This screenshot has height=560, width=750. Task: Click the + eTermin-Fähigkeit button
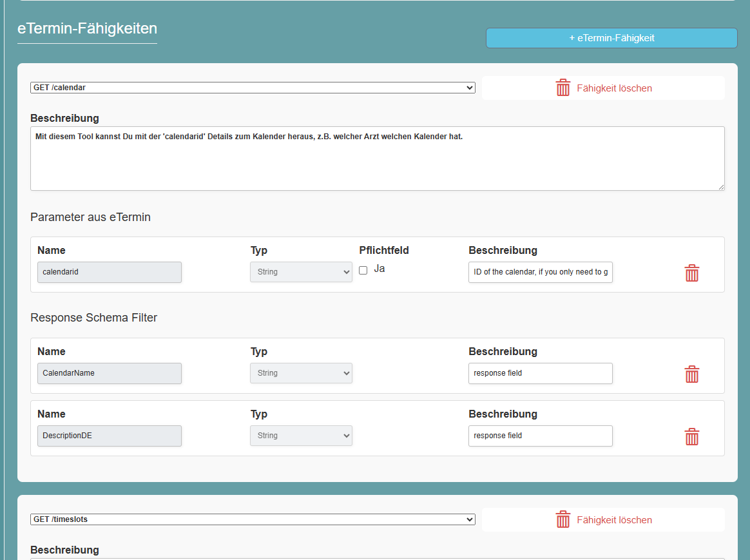611,37
